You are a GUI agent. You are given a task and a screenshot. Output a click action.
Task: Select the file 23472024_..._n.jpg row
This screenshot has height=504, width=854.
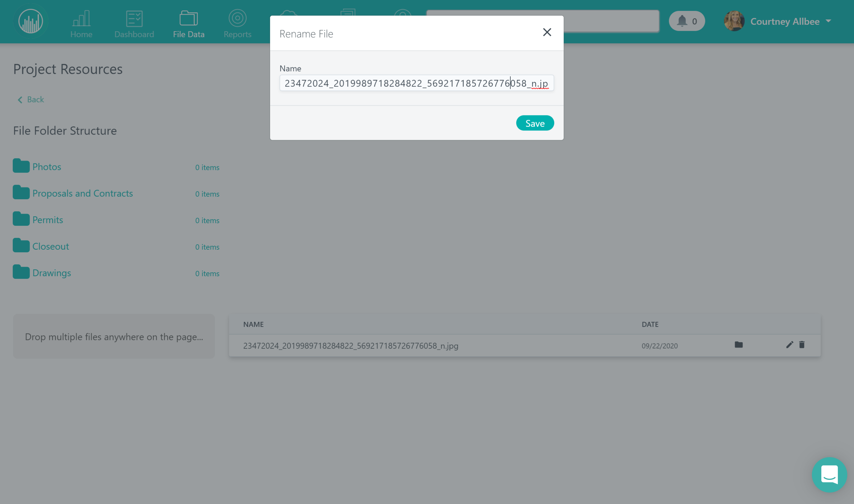[x=525, y=345]
